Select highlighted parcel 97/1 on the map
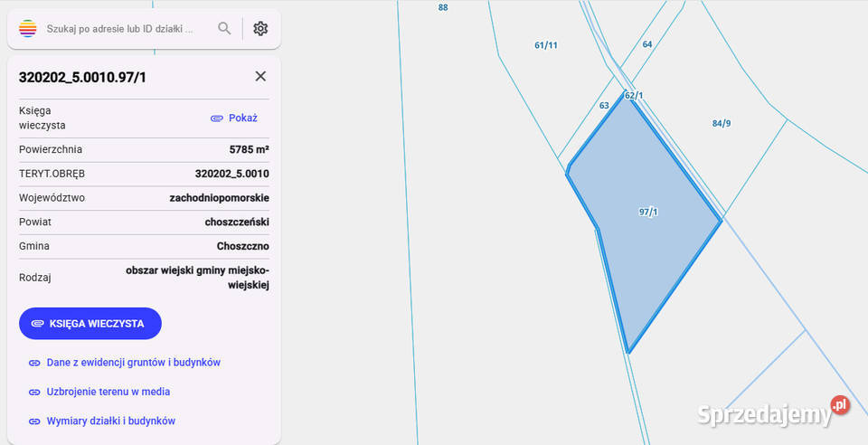Screen dimensions: 868x445 pyautogui.click(x=647, y=213)
